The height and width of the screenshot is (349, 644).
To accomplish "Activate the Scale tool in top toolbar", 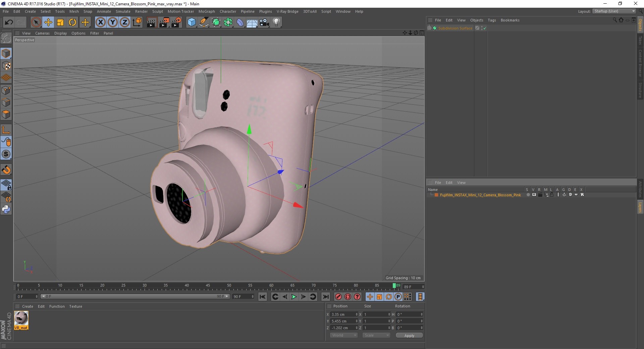I will pyautogui.click(x=60, y=22).
